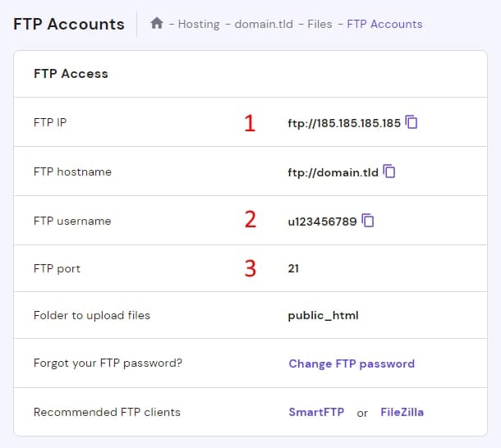
Task: Open the FileZilla client link
Action: point(402,412)
